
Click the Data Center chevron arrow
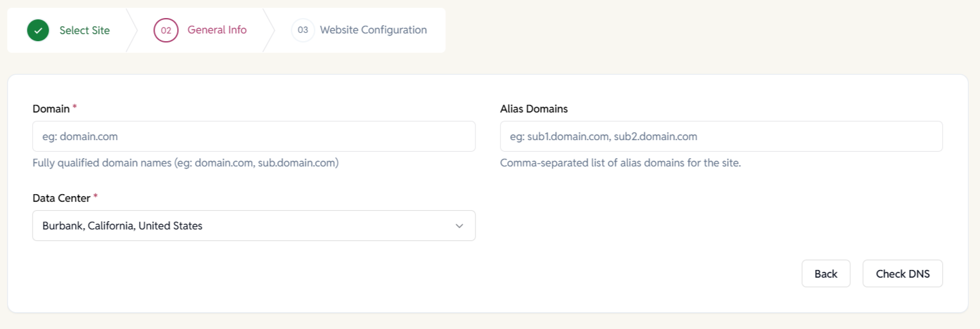tap(459, 226)
